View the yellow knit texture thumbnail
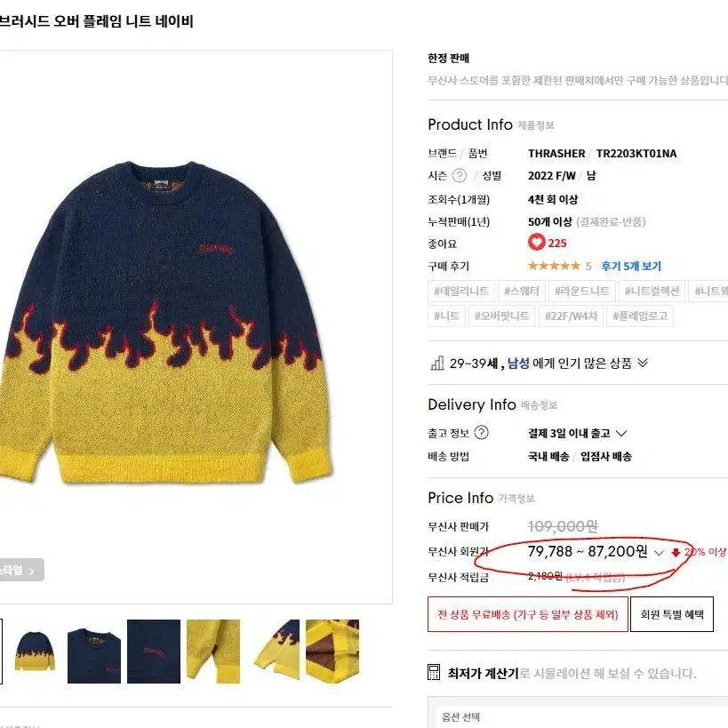Screen dimensions: 728x728 coord(213,651)
